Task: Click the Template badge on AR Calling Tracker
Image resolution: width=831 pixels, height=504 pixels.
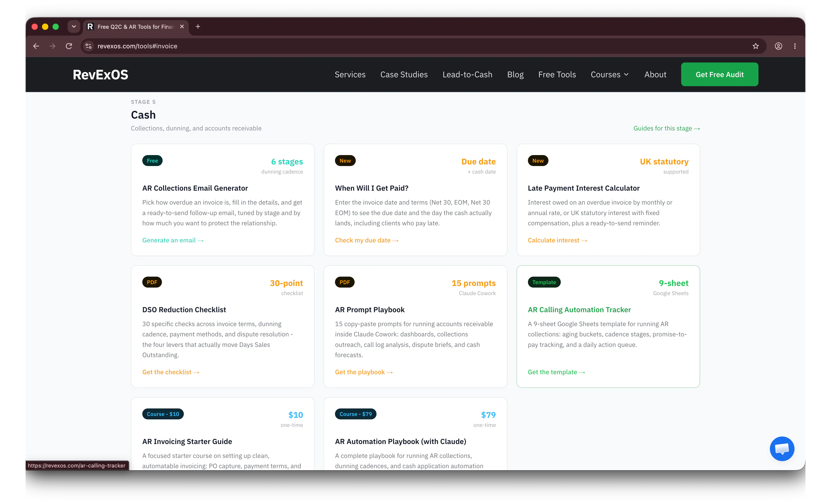Action: (x=544, y=282)
